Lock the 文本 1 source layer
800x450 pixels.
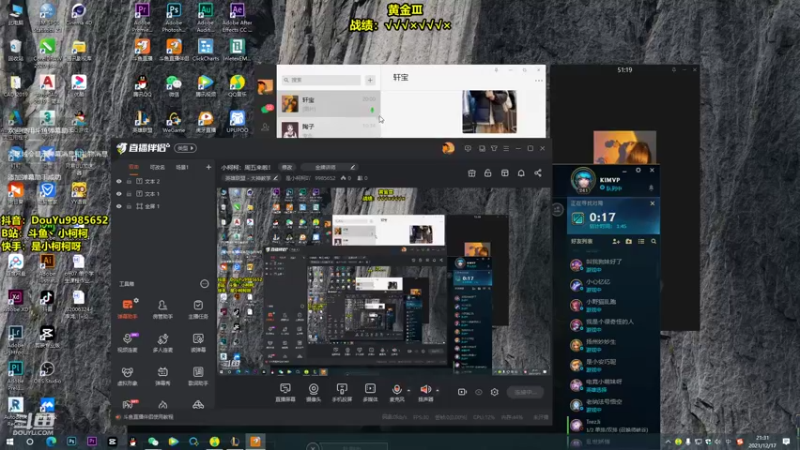coord(129,194)
